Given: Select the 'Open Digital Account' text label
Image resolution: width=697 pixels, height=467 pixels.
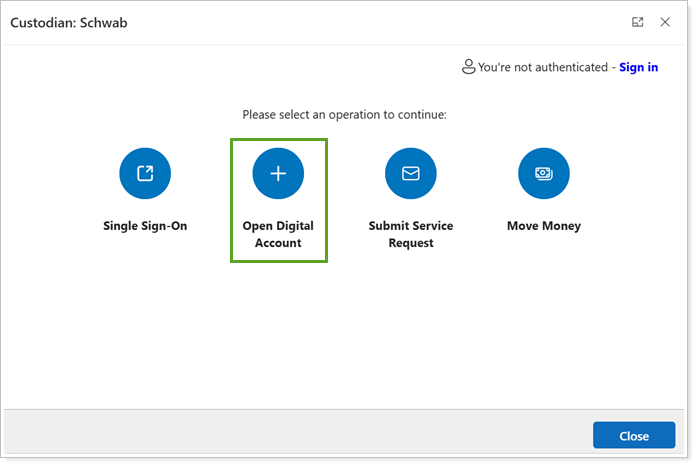Looking at the screenshot, I should point(278,234).
